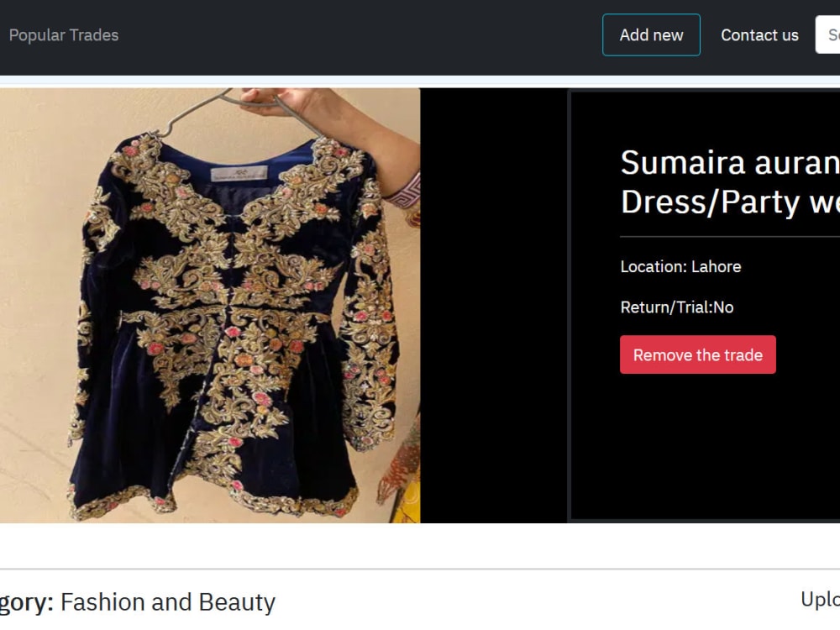Select the 'Return/Trial:No' text

point(676,307)
